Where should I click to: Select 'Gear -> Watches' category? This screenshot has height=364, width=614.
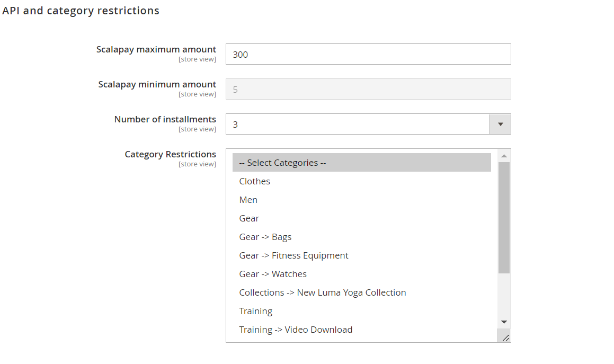point(273,274)
